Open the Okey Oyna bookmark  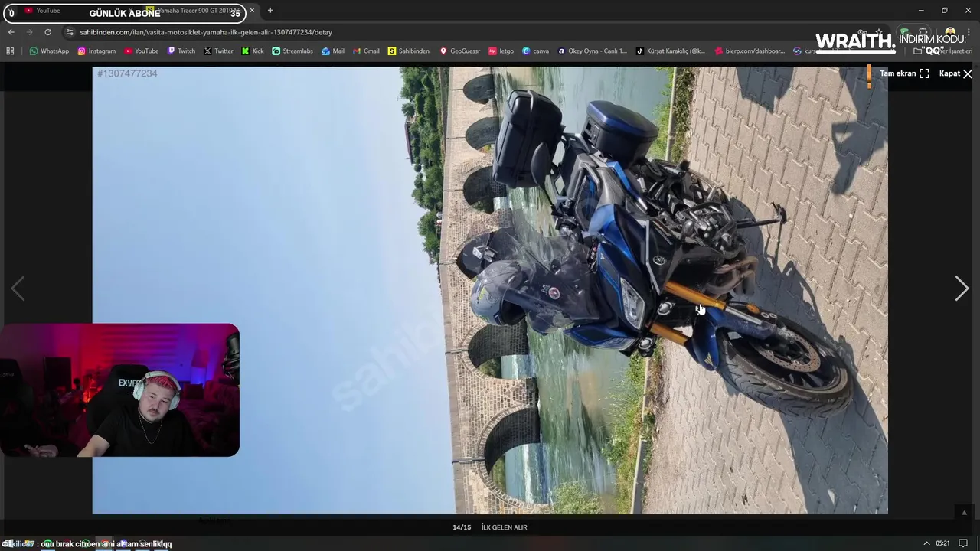pos(592,51)
